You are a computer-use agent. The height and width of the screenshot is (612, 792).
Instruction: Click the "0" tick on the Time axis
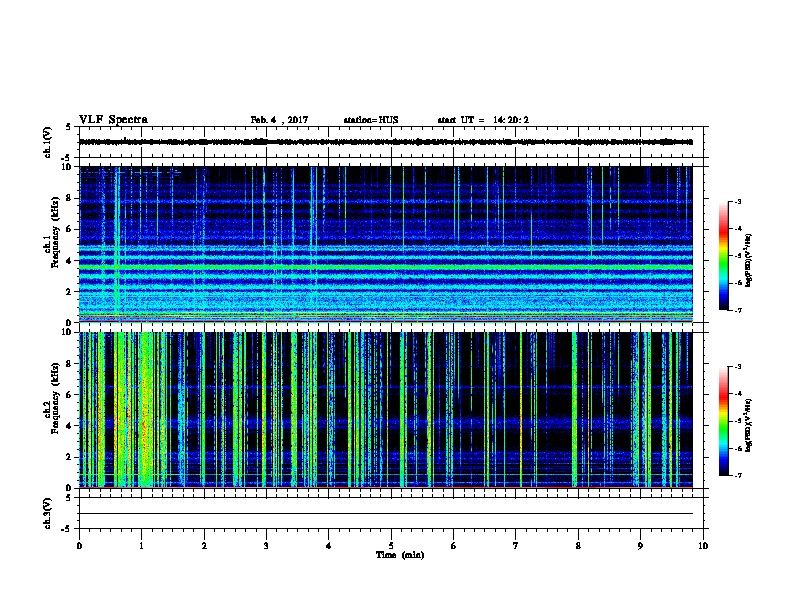[x=79, y=546]
